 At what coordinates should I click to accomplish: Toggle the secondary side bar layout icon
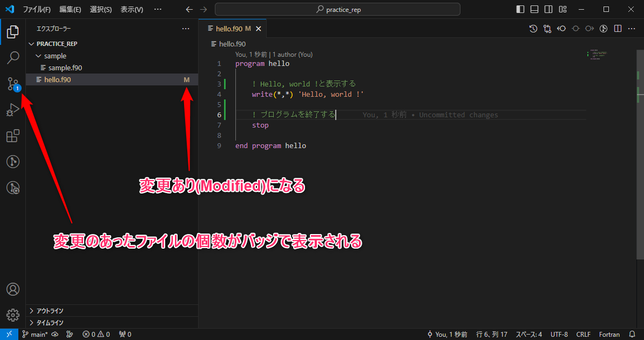click(548, 9)
